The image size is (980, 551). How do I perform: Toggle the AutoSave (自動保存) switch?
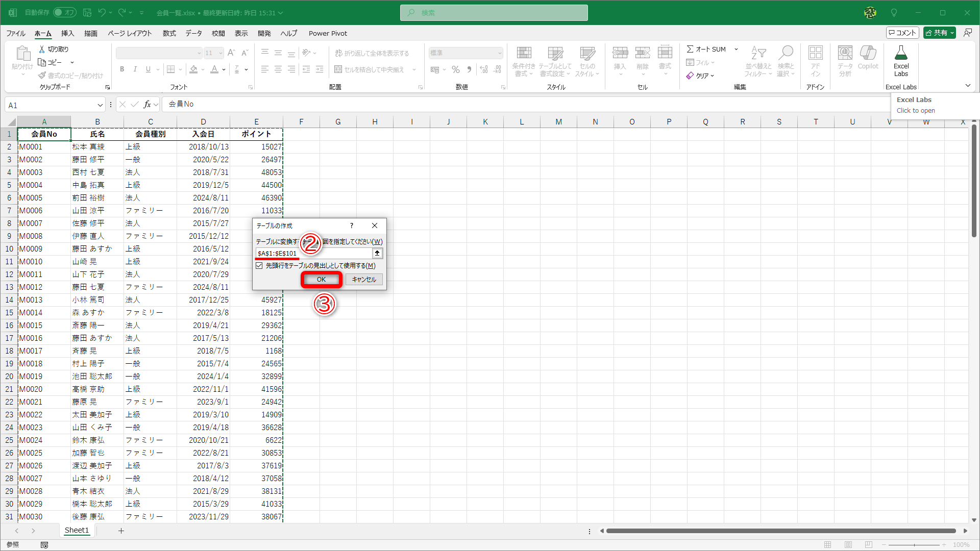pyautogui.click(x=64, y=13)
